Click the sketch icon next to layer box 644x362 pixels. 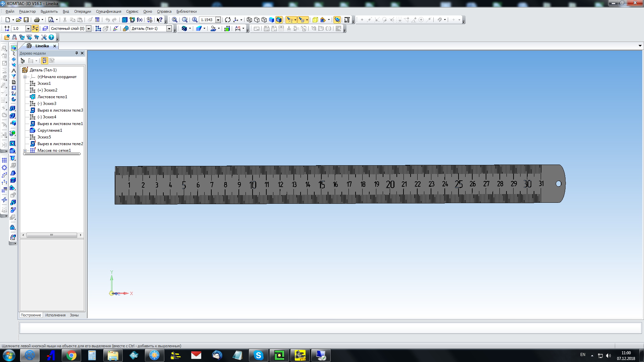tap(98, 28)
